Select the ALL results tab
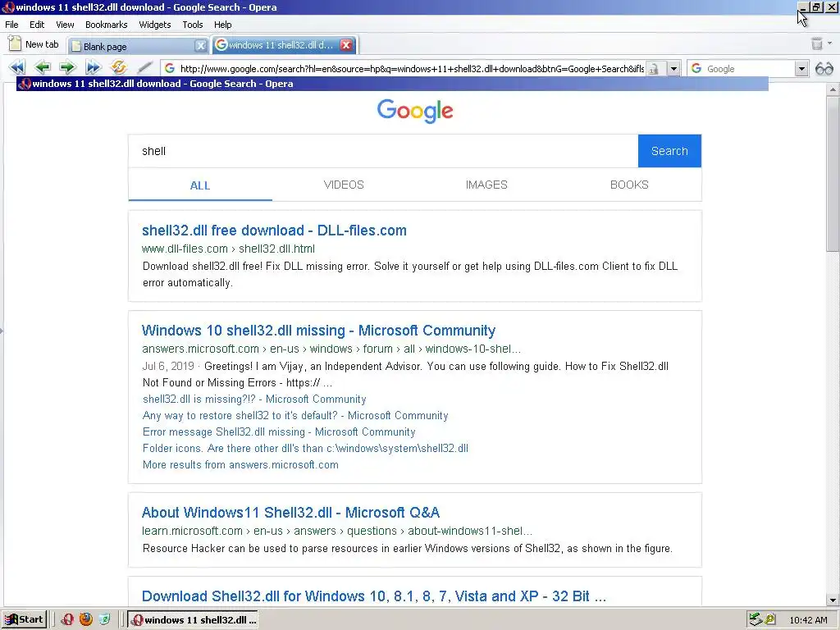Screen dimensions: 840x630 tap(200, 185)
